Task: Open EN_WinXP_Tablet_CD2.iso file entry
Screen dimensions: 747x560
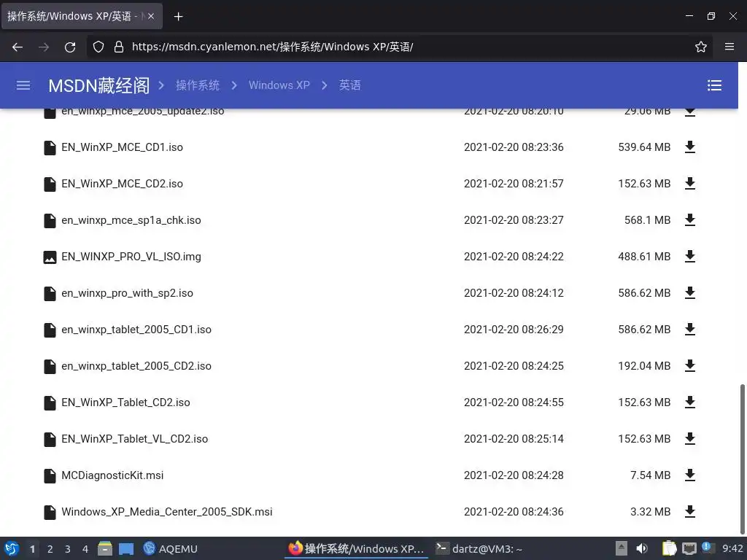Action: click(125, 402)
